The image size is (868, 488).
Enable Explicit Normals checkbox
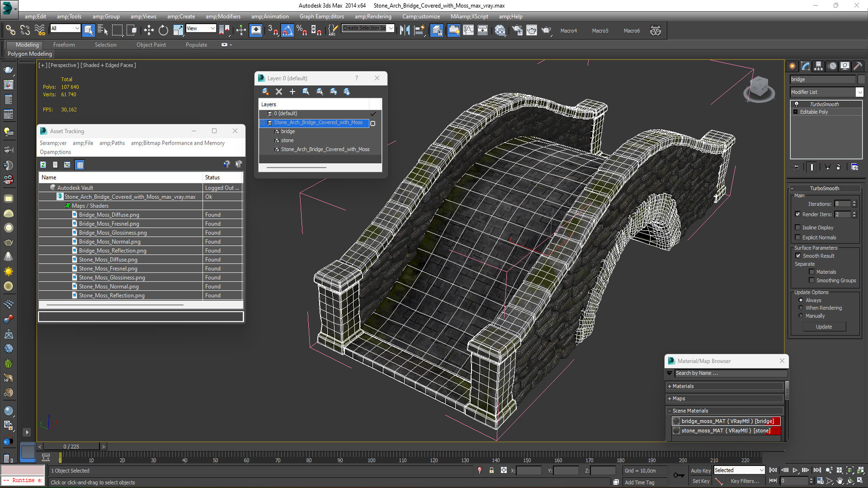[x=798, y=237]
